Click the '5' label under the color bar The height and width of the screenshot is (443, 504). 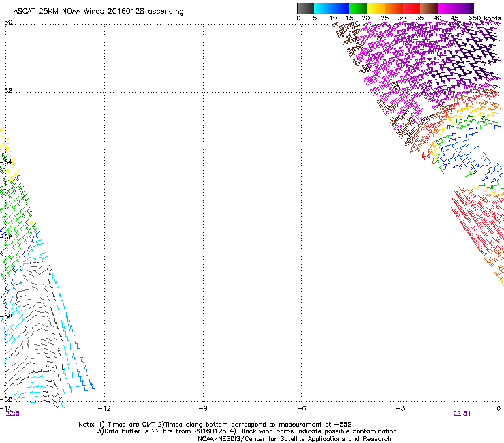(x=315, y=18)
